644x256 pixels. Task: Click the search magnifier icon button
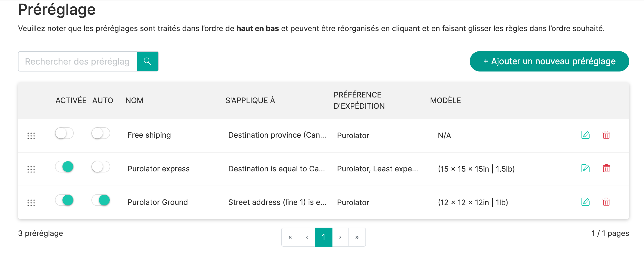tap(147, 61)
